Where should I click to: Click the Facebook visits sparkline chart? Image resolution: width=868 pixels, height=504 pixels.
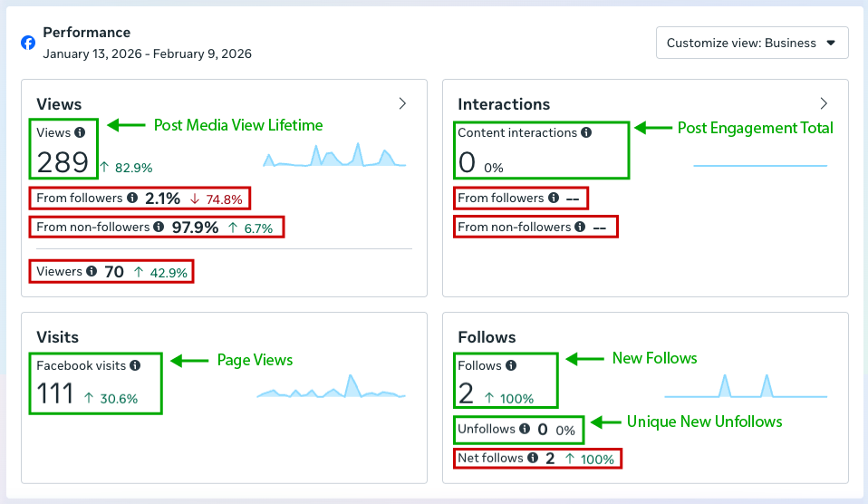[x=331, y=389]
